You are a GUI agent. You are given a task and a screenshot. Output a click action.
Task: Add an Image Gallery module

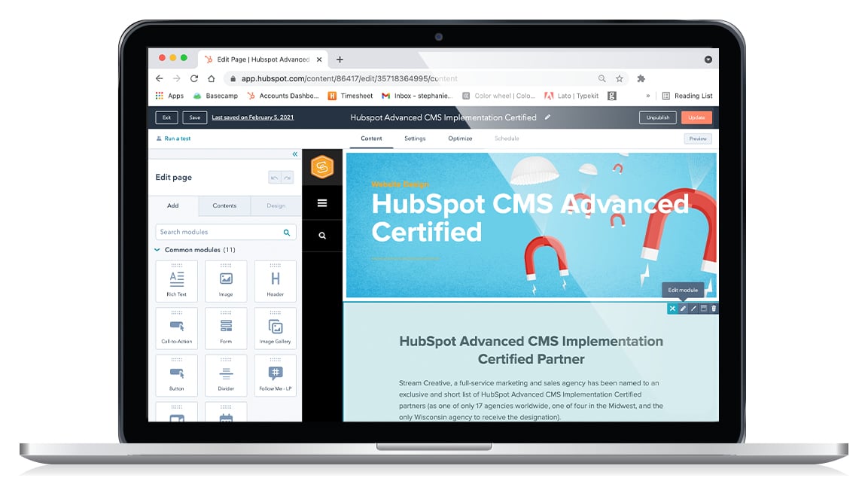275,328
